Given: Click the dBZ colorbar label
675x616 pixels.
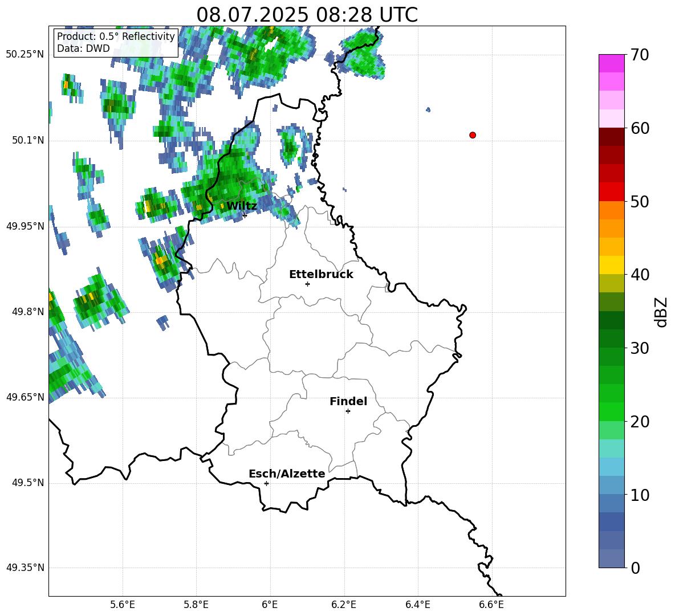Looking at the screenshot, I should [662, 312].
